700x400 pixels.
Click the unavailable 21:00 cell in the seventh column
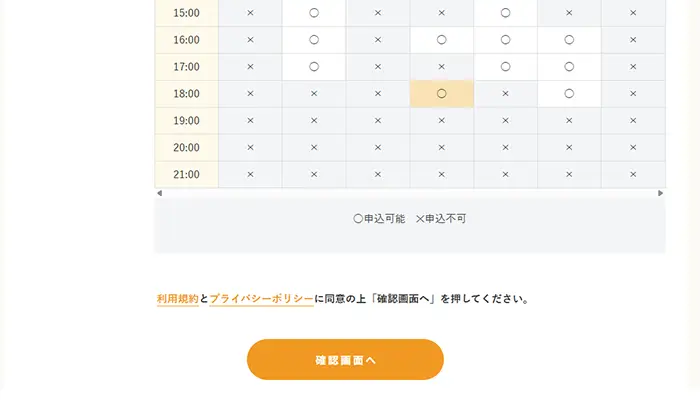point(633,175)
